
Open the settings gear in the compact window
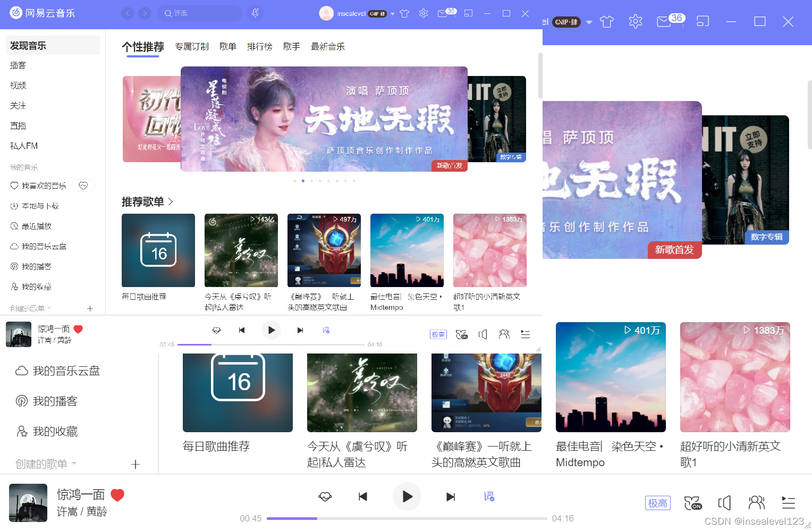click(424, 13)
